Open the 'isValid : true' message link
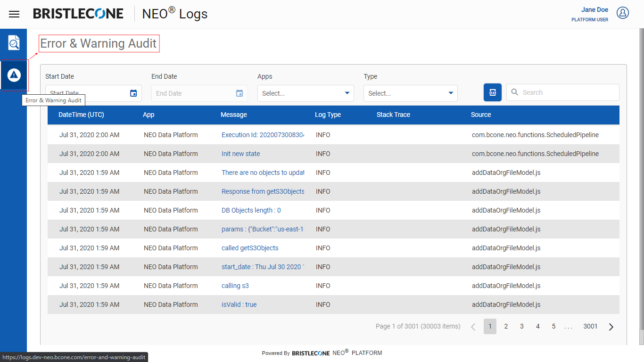 [239, 304]
